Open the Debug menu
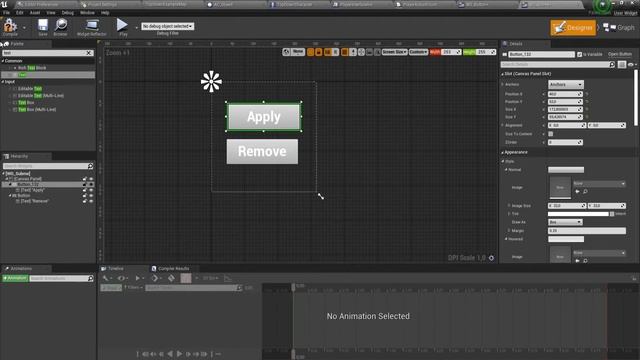640x360 pixels. coord(67,13)
